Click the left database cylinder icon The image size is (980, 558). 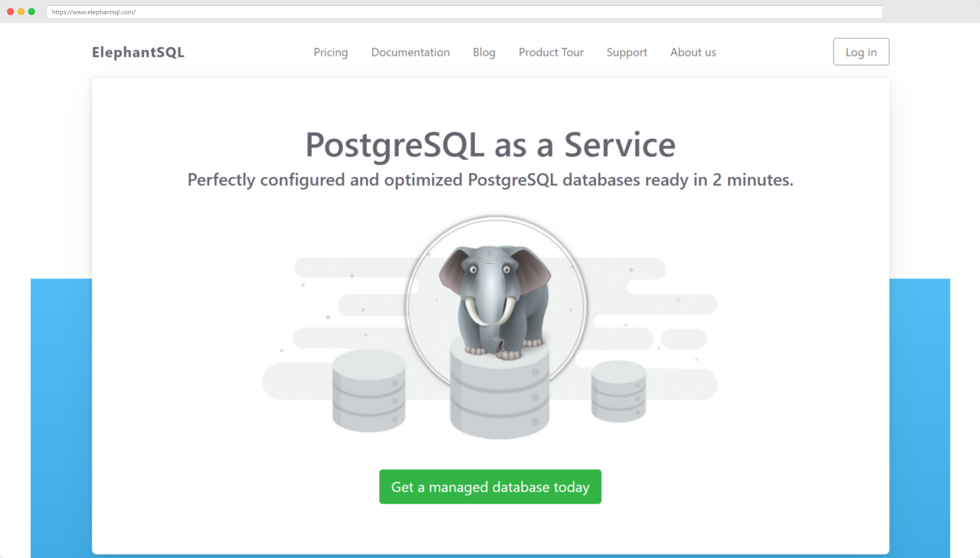click(369, 391)
